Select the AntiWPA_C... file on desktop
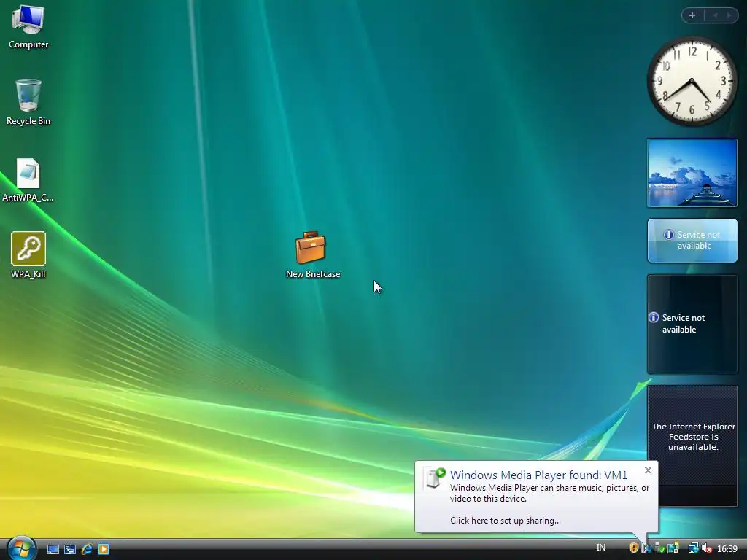 coord(28,180)
